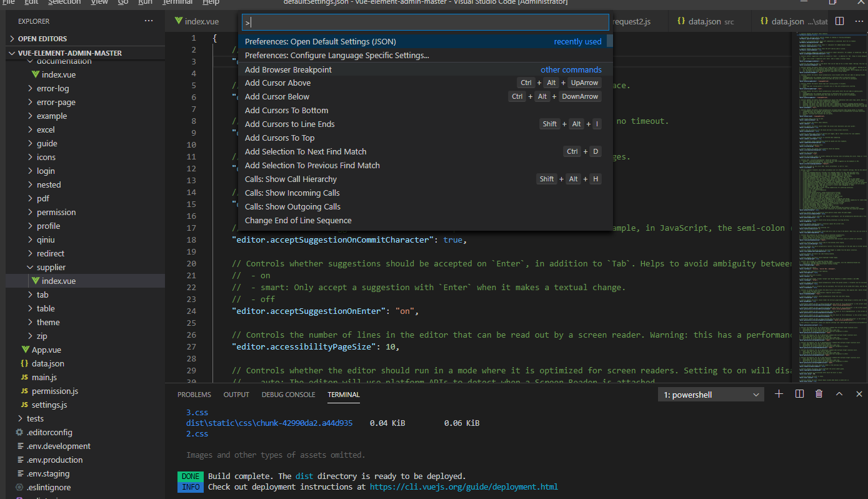The height and width of the screenshot is (499, 868).
Task: Maximize the panel with the up chevron
Action: coord(839,394)
